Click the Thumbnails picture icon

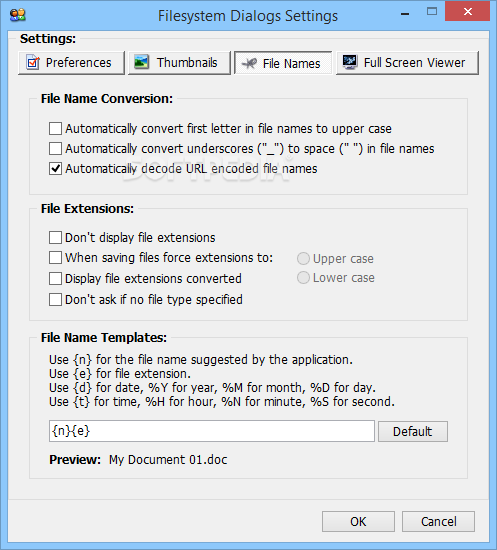click(x=142, y=62)
